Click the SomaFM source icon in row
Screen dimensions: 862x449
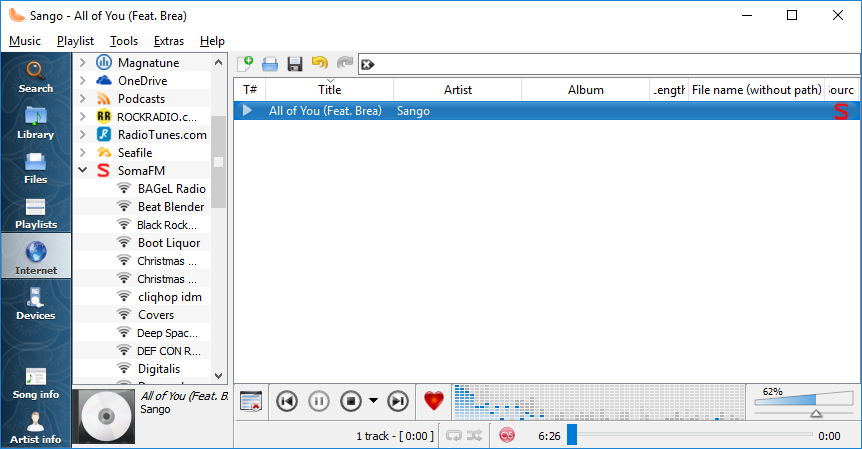pyautogui.click(x=842, y=111)
